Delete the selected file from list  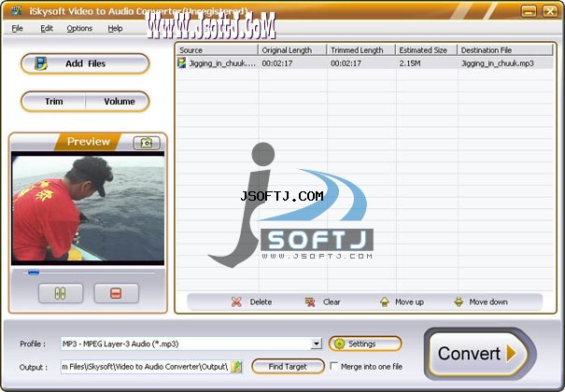[x=251, y=302]
